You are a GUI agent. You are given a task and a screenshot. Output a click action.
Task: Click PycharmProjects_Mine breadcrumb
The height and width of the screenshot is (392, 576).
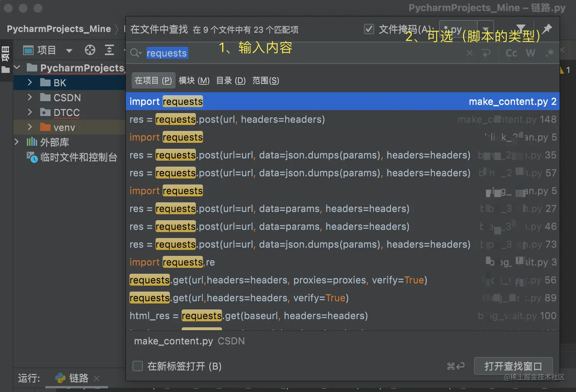59,29
